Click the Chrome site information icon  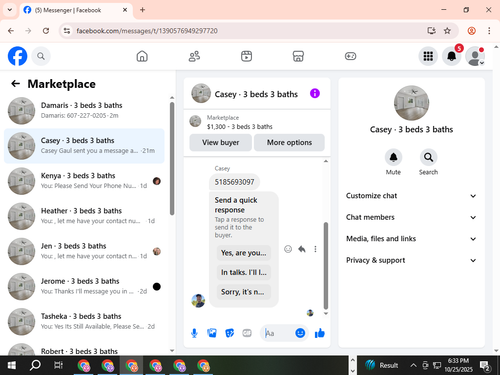[67, 31]
